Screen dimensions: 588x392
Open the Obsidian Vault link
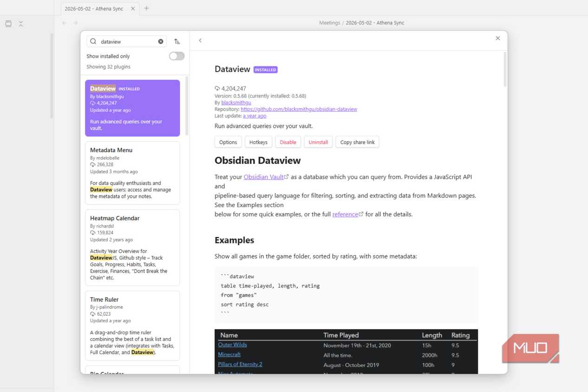click(x=266, y=177)
